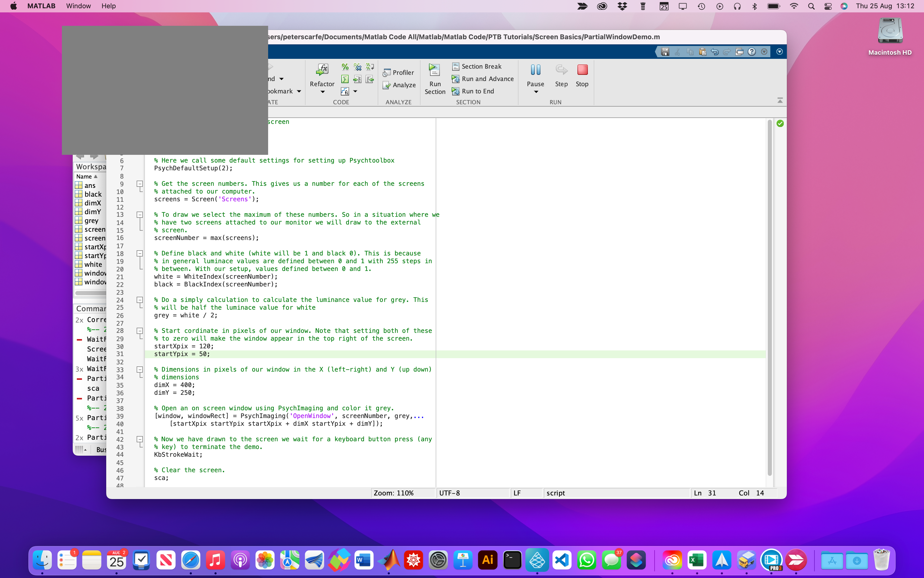Click the Smart Indent icon
The image size is (924, 578).
[x=345, y=79]
